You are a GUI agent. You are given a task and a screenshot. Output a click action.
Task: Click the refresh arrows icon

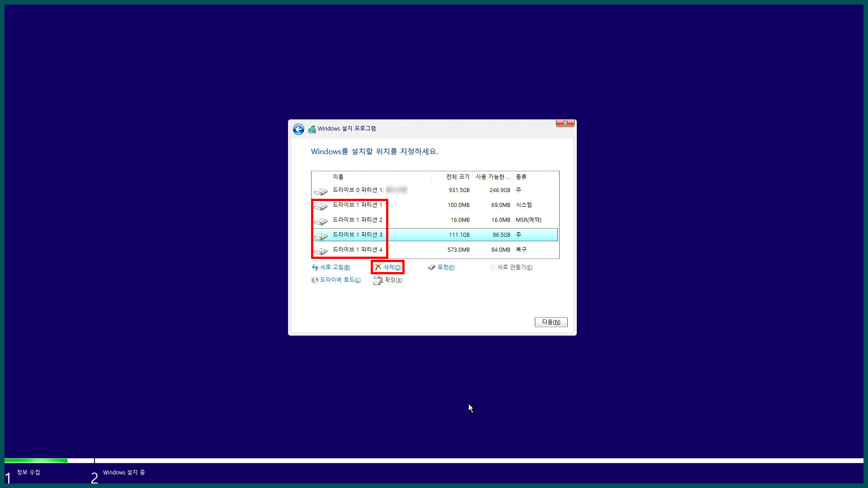[315, 267]
